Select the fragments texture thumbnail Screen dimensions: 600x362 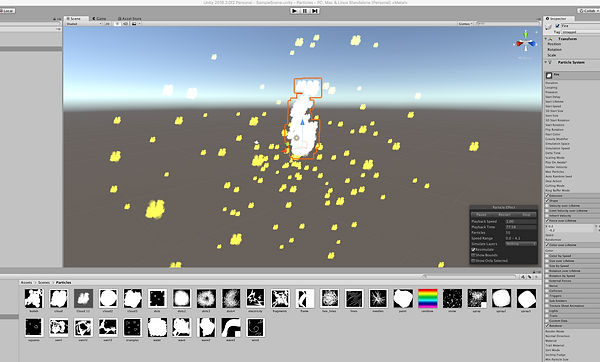(280, 298)
